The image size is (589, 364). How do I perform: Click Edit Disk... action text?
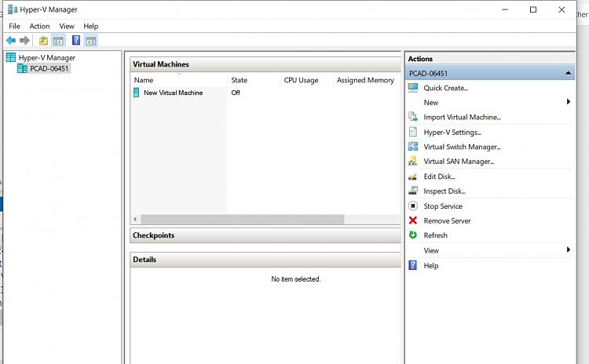[439, 177]
